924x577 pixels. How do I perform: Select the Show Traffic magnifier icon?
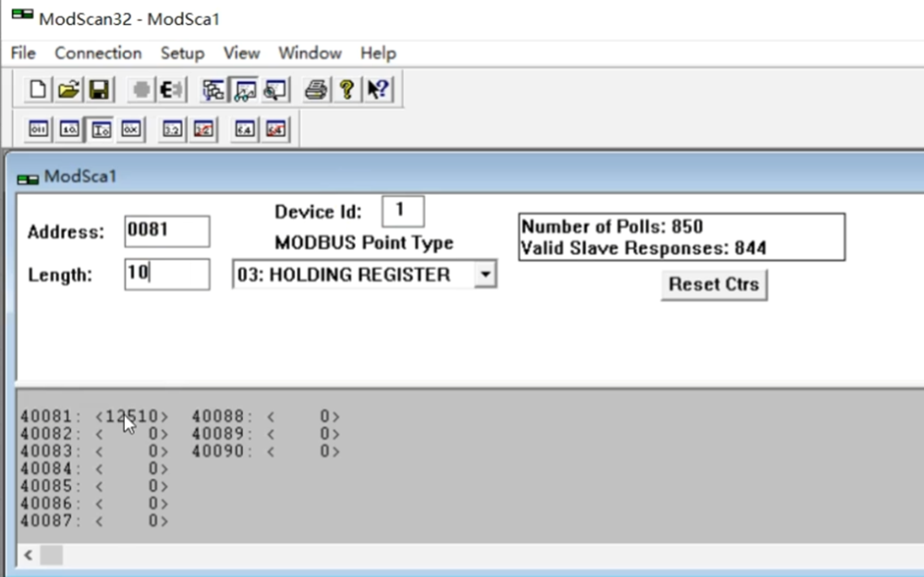(275, 90)
